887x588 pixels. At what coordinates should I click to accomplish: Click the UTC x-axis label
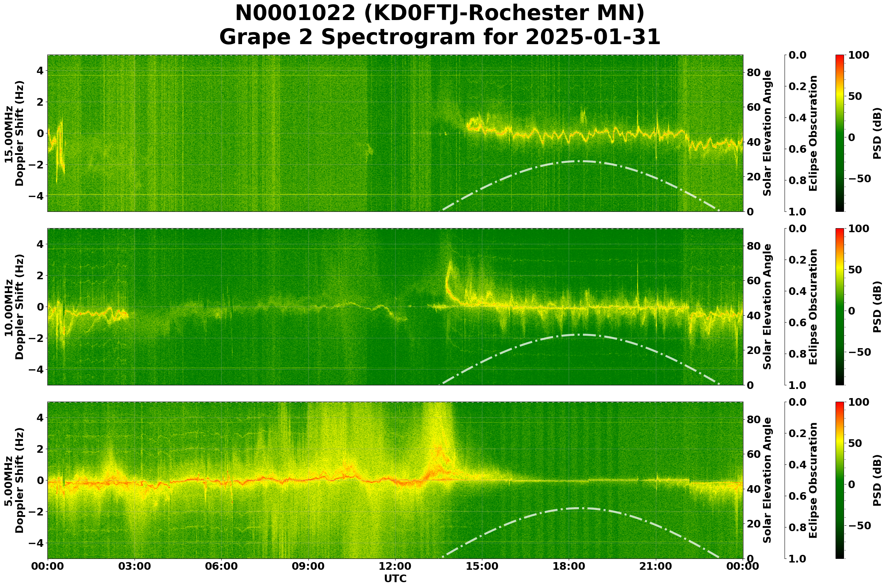[395, 579]
